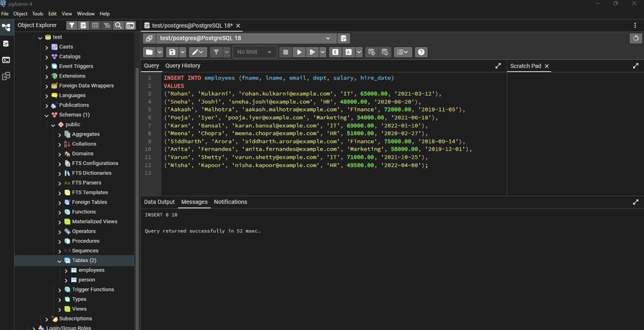Open the File menu

(4, 14)
